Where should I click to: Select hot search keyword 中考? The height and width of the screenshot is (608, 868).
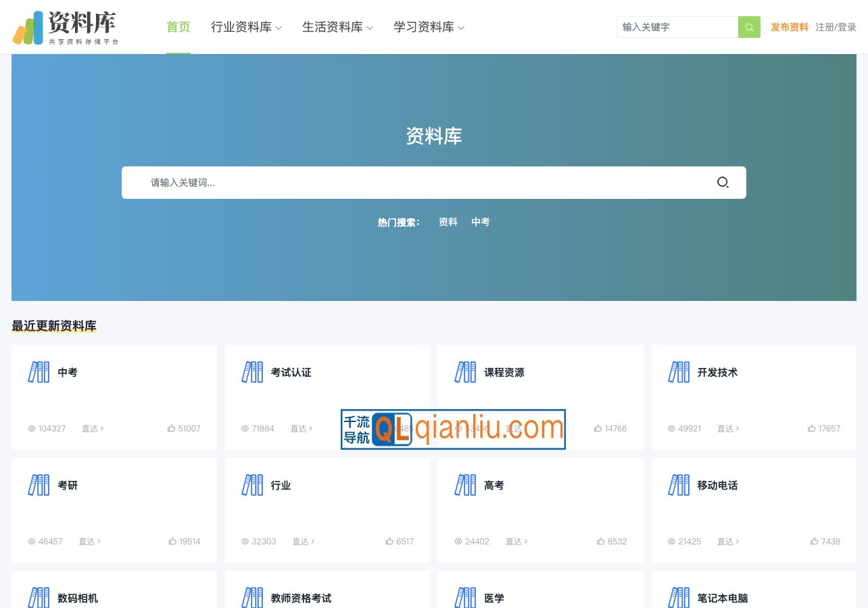tap(481, 222)
